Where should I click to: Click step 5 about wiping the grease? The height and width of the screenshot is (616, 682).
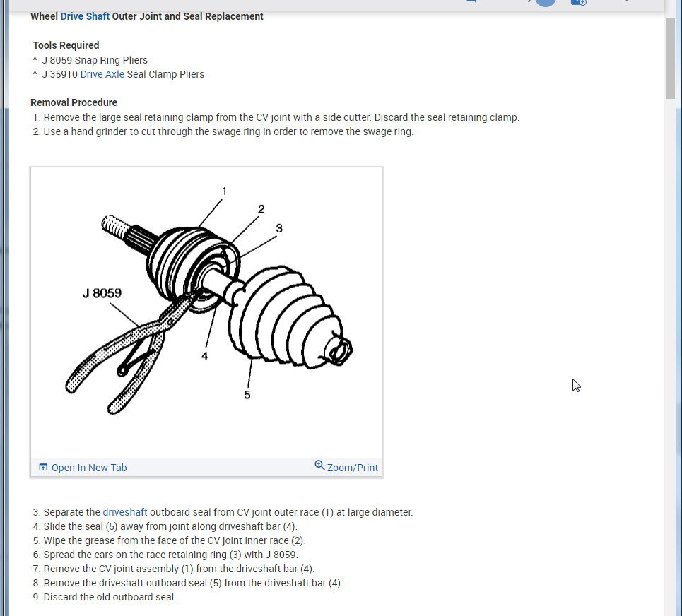click(x=170, y=540)
